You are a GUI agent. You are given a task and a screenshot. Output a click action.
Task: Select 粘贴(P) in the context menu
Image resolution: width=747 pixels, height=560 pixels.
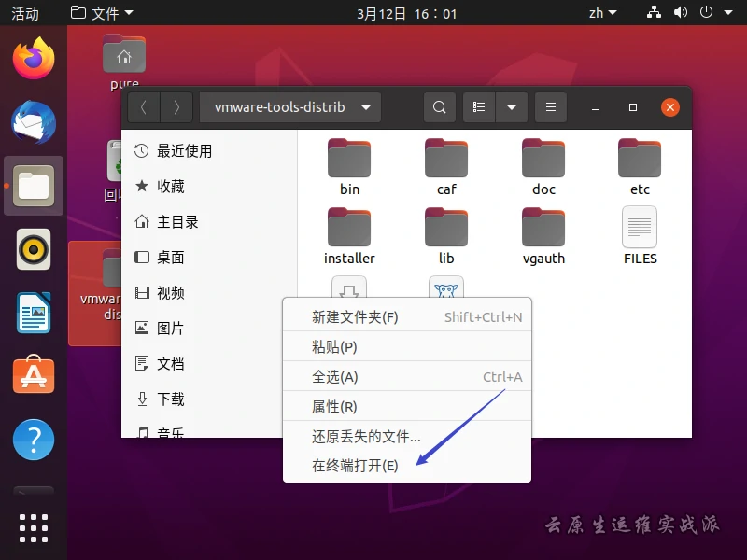pos(407,346)
